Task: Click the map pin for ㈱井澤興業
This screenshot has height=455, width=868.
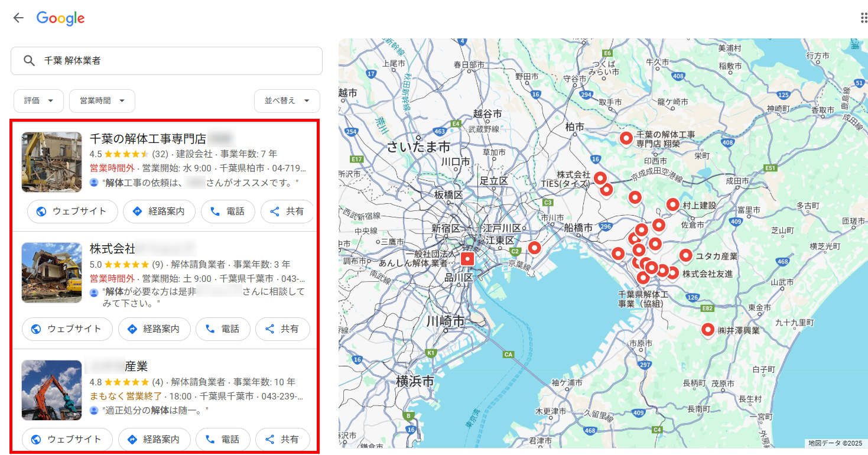Action: pos(707,330)
